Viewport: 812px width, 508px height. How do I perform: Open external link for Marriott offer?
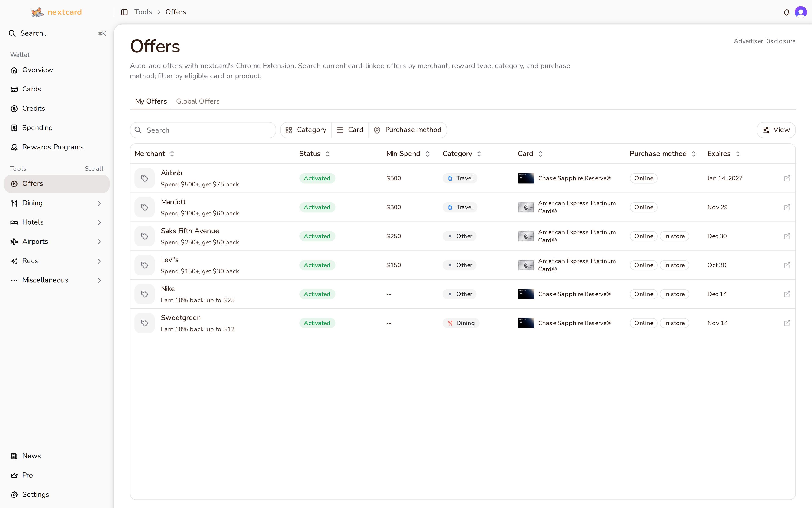pyautogui.click(x=787, y=207)
